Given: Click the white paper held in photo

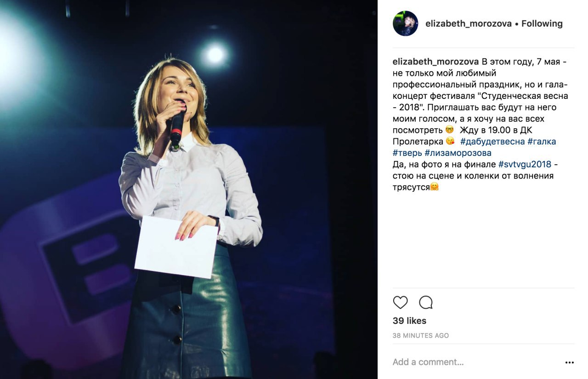Looking at the screenshot, I should [176, 247].
